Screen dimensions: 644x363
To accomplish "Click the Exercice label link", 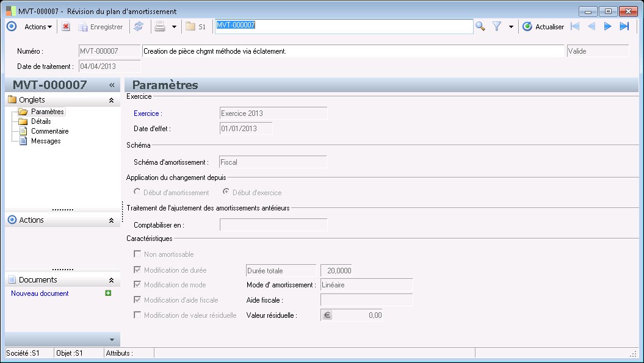I will click(x=148, y=113).
